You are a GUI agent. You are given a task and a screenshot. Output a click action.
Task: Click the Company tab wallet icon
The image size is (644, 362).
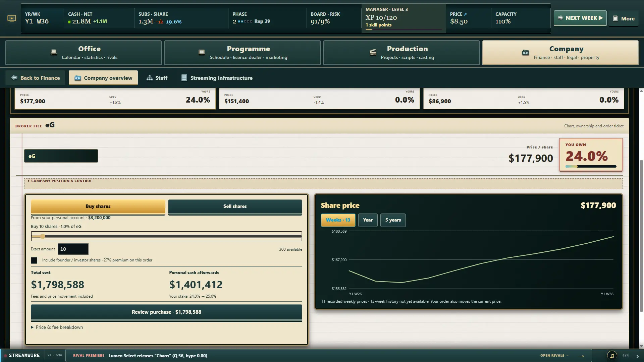pos(525,53)
